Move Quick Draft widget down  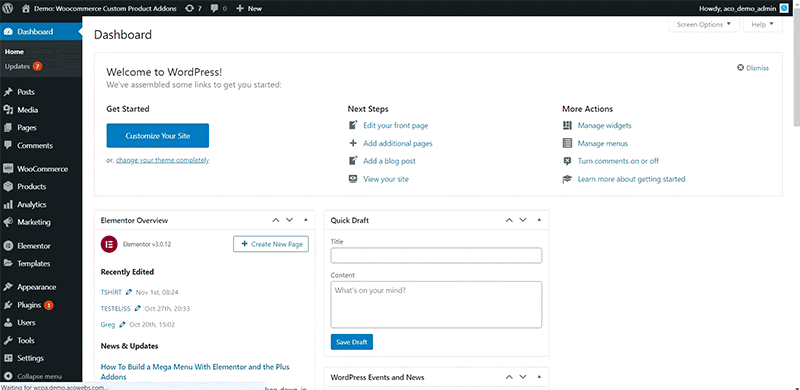(522, 221)
